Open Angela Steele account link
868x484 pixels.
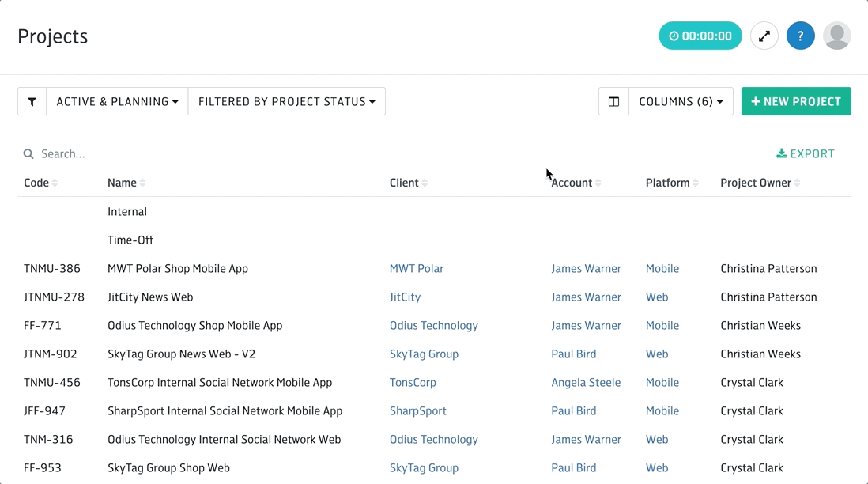[x=586, y=383]
